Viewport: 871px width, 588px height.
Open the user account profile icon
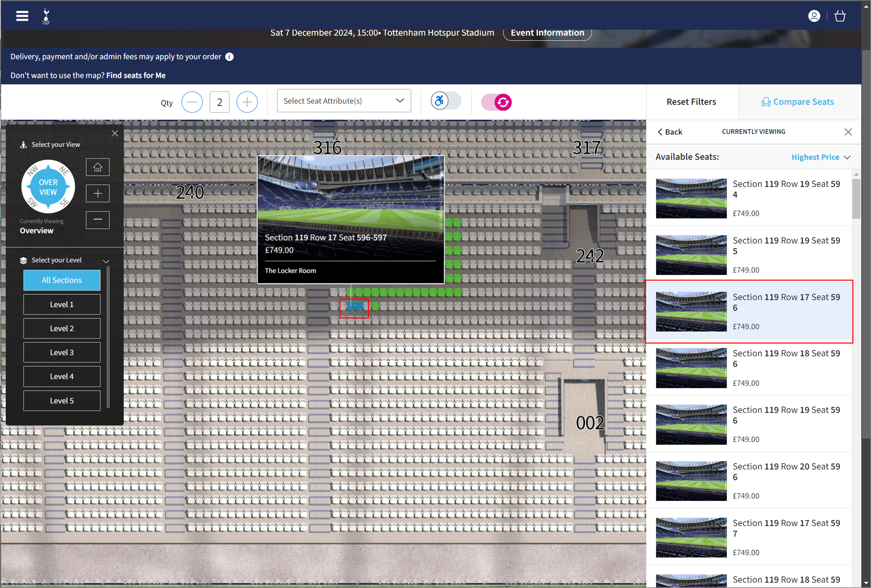click(814, 16)
